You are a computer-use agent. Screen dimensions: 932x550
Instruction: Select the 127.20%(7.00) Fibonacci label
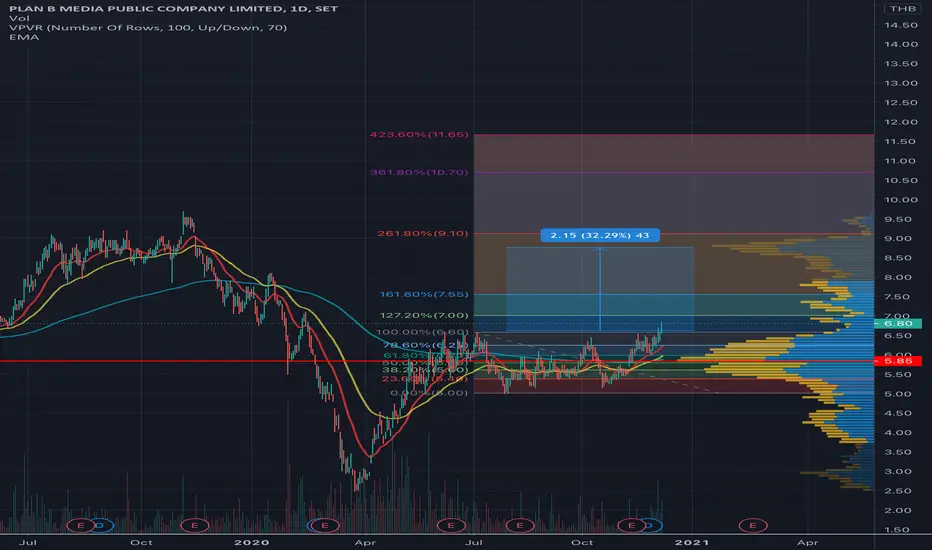point(424,315)
